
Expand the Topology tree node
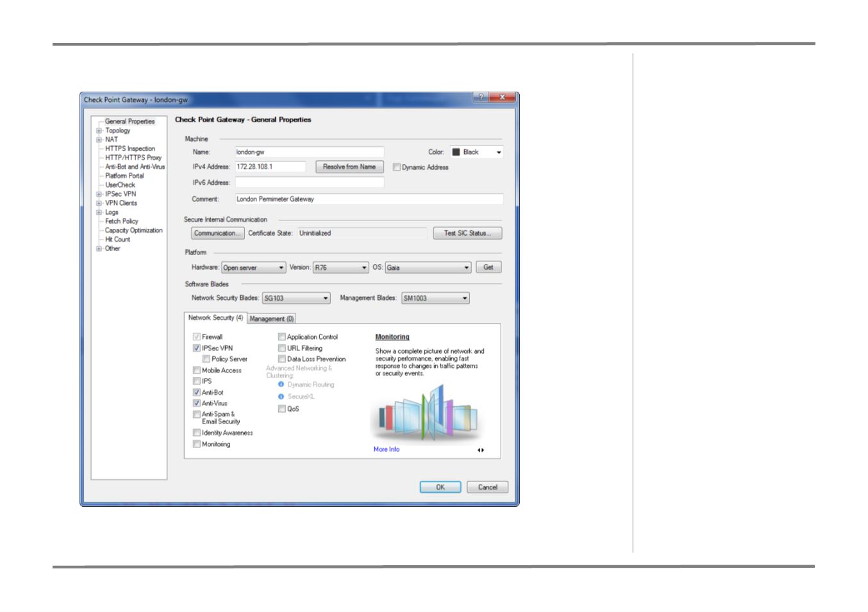(99, 131)
